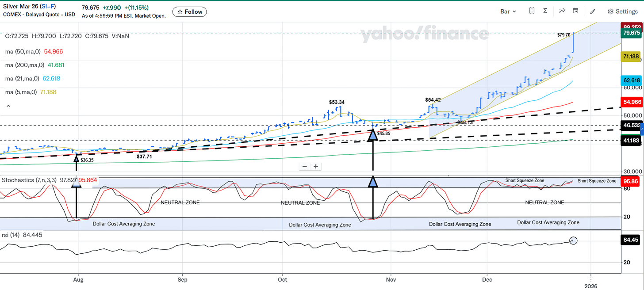Zoom in with the plus button
This screenshot has height=290, width=644.
coord(315,167)
